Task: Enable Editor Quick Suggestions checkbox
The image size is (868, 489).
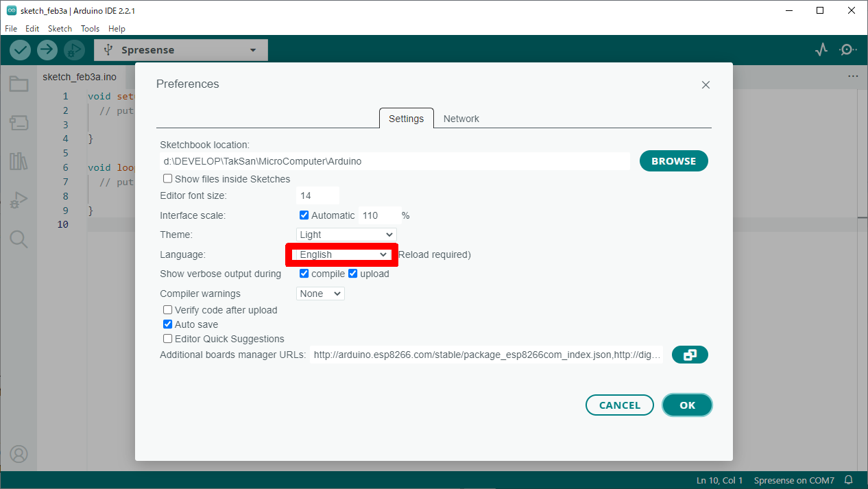Action: tap(168, 339)
